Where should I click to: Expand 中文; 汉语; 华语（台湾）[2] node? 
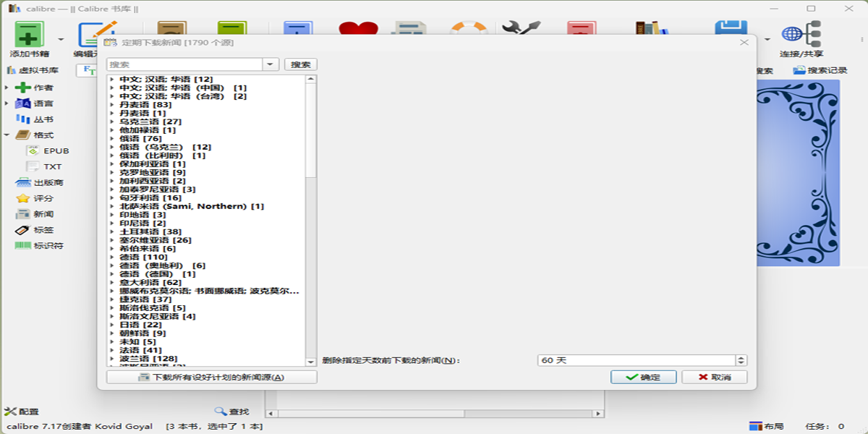pyautogui.click(x=113, y=96)
